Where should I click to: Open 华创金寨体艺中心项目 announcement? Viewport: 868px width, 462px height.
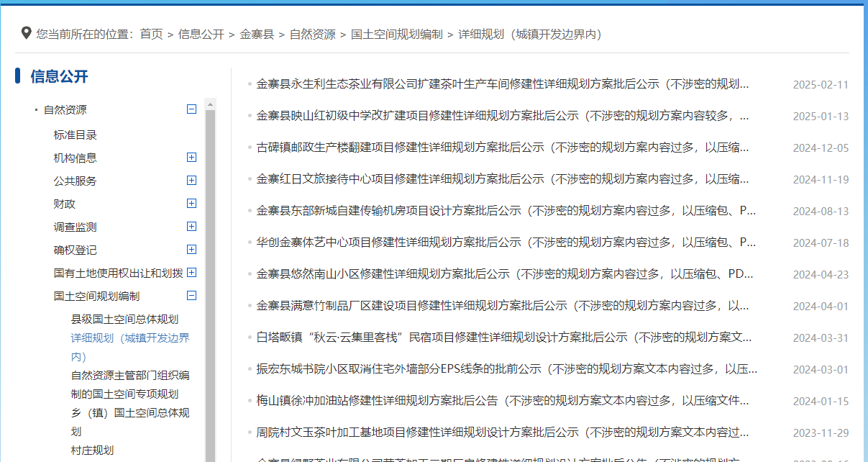(506, 243)
